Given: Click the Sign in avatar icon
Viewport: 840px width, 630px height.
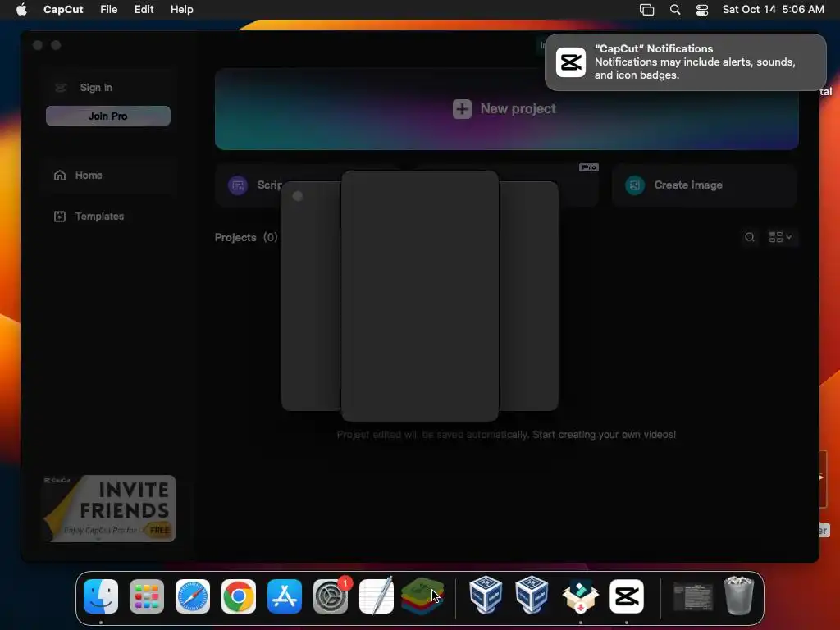Looking at the screenshot, I should (x=61, y=87).
